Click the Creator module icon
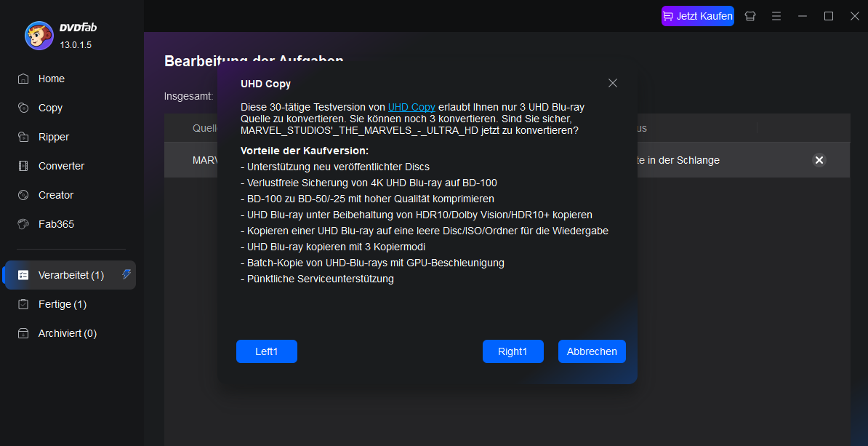This screenshot has height=446, width=868. click(23, 195)
